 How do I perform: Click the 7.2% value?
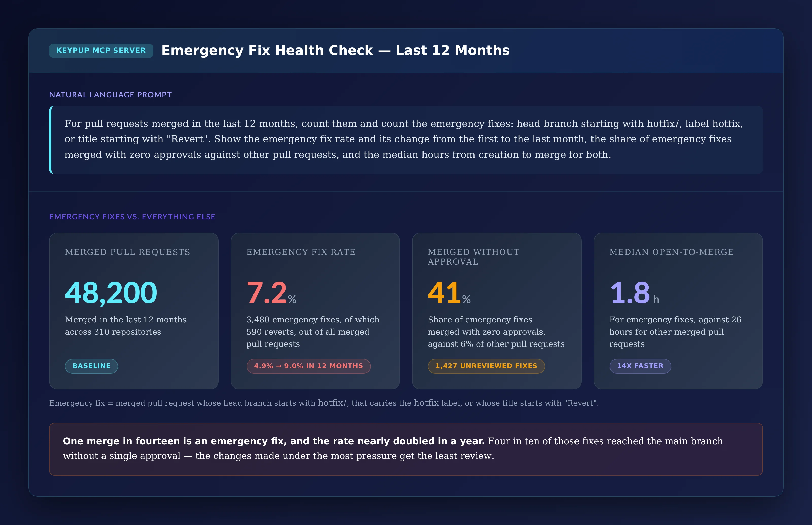pos(271,293)
